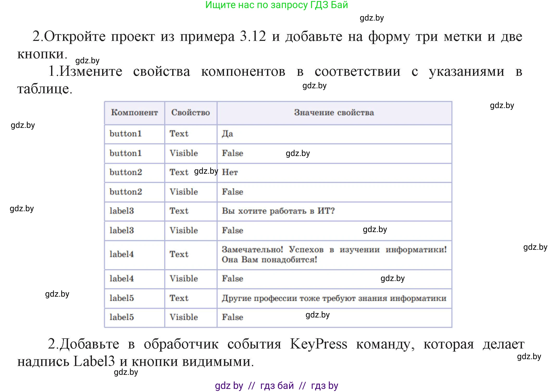The width and height of the screenshot is (554, 392).
Task: Select the "Свойство" column header
Action: [190, 113]
